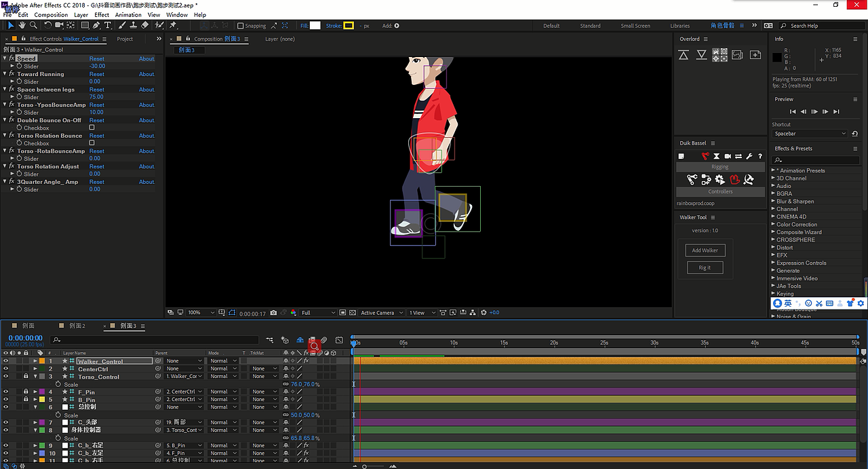Select the Pen tool

click(96, 25)
